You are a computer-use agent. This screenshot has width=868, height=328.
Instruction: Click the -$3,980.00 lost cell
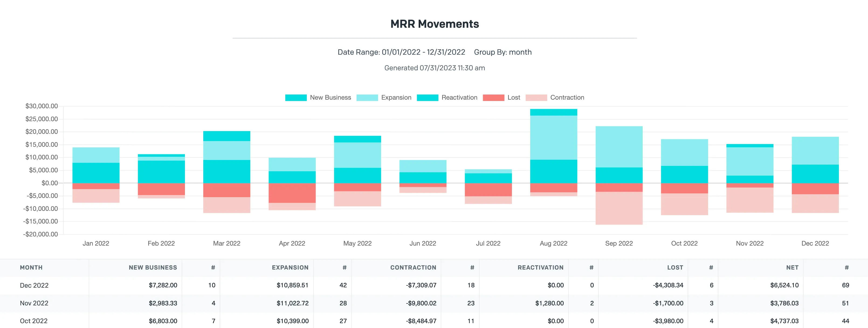coord(668,321)
